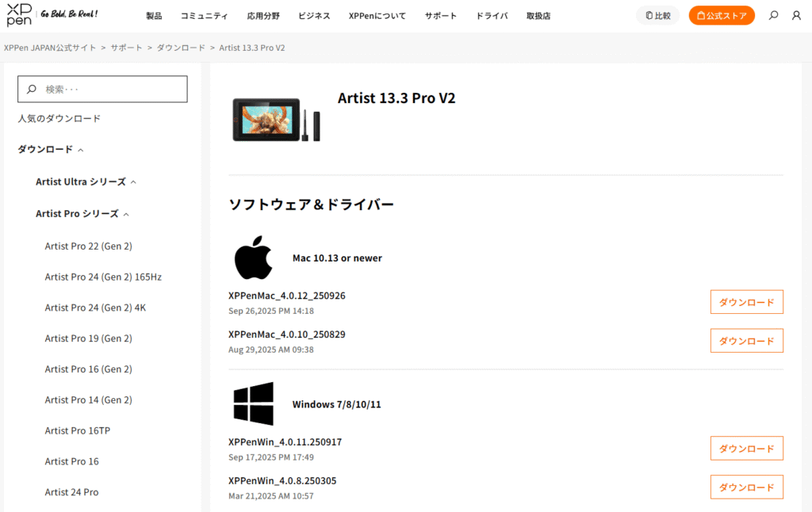Open the 製品 menu item
The image size is (812, 512).
click(x=154, y=16)
